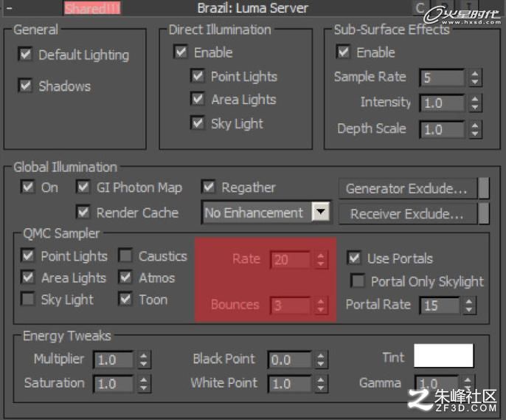Screen dimensions: 506x420
Task: Toggle Render Cache checkbox
Action: click(83, 212)
